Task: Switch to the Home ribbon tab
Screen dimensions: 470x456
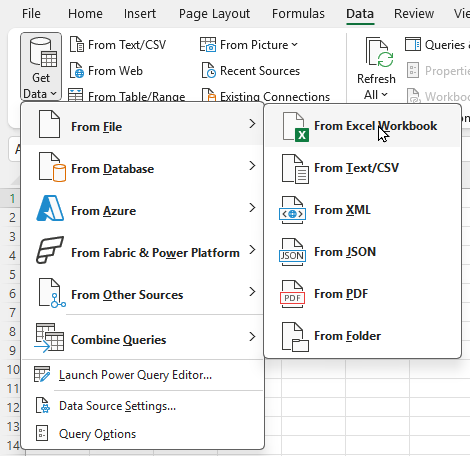Action: (85, 14)
